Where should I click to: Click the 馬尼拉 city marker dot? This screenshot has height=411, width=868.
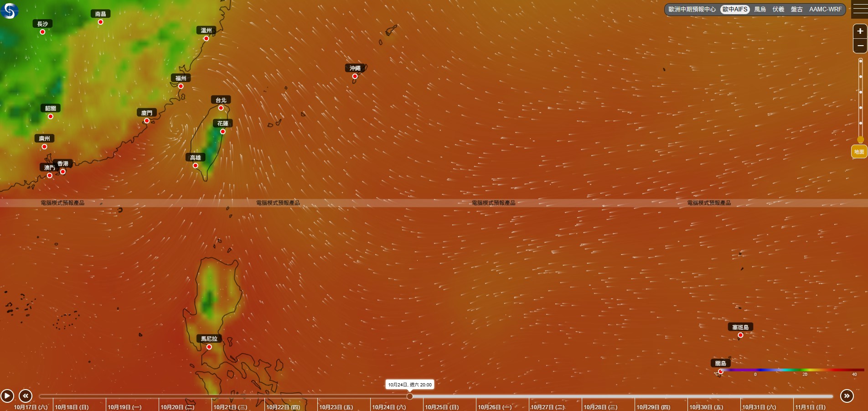coord(209,347)
